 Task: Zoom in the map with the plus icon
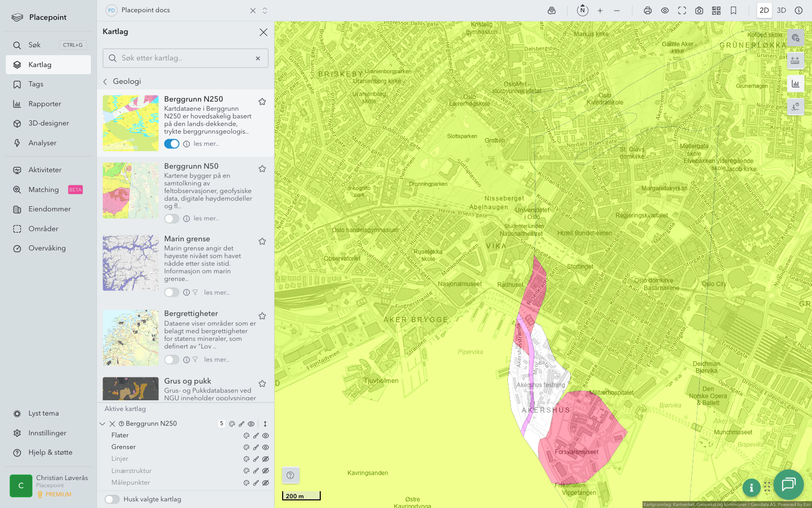pyautogui.click(x=600, y=11)
